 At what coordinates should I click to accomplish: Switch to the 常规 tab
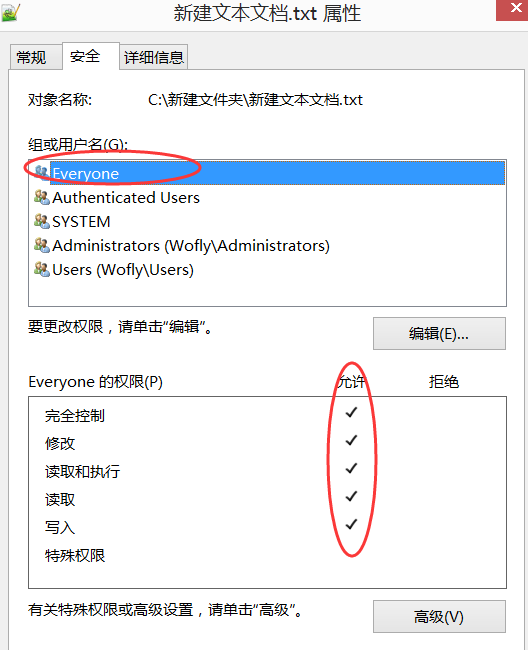click(x=31, y=57)
